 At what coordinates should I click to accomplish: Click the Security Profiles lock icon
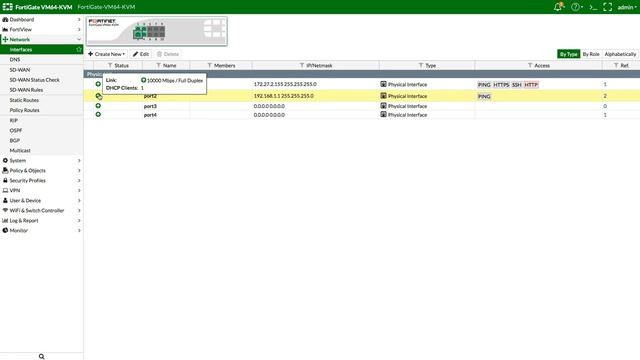5,180
